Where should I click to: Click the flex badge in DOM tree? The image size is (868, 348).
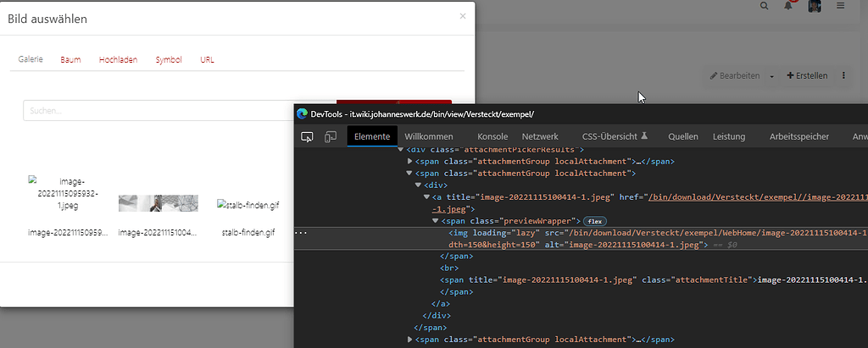(x=595, y=220)
